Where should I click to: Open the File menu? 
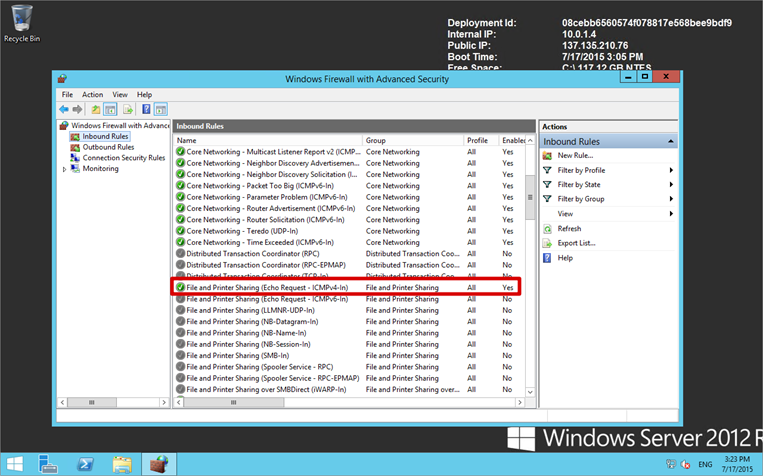67,94
